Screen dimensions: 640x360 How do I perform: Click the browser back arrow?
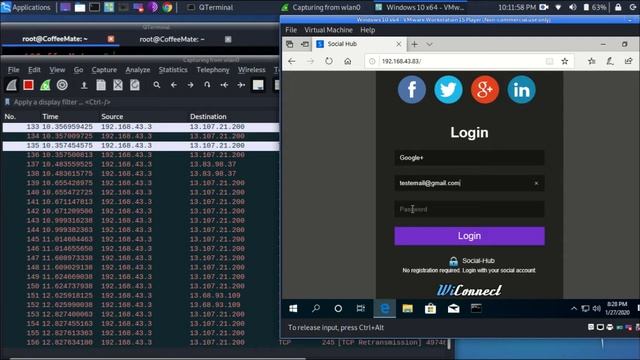292,61
